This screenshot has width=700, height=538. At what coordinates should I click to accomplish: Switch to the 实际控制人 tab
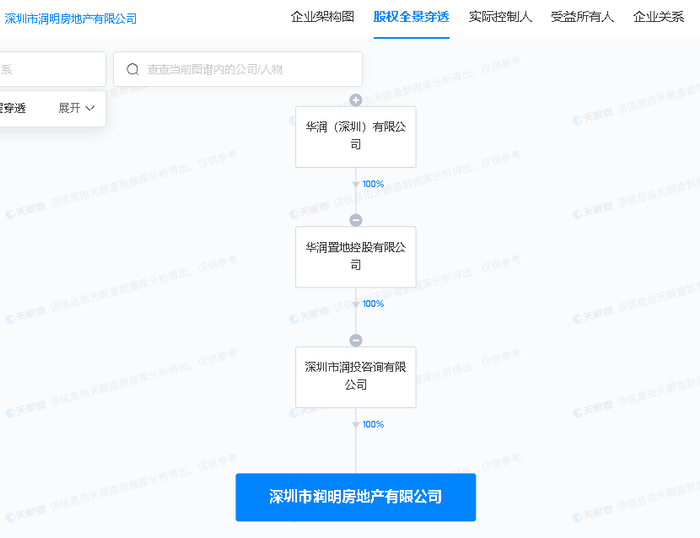[500, 17]
